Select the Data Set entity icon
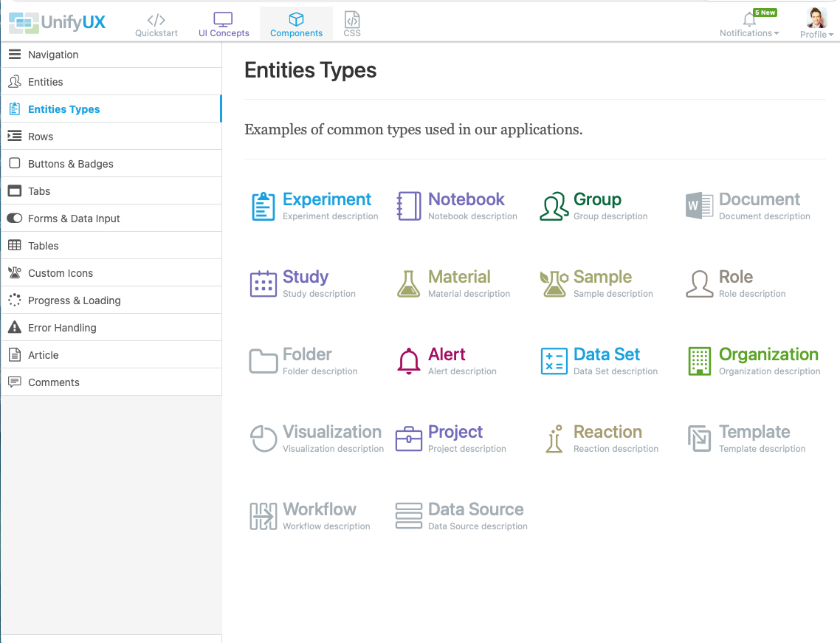 [554, 361]
